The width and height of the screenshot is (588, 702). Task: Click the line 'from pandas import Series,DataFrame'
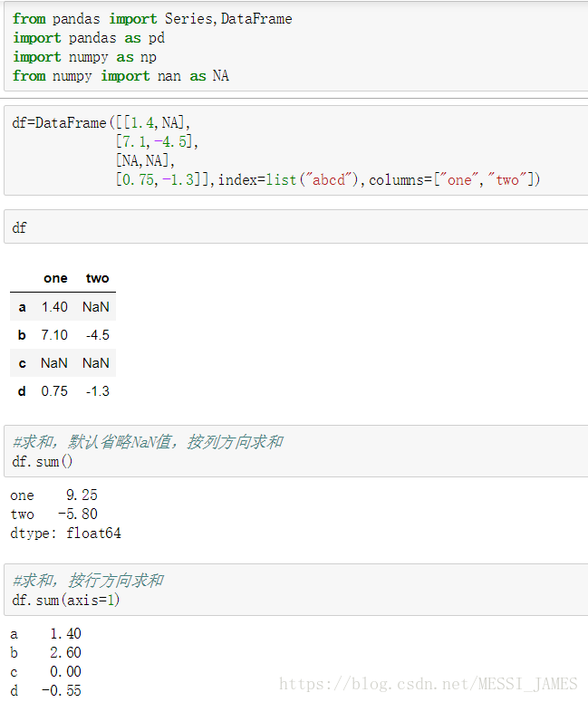(152, 19)
